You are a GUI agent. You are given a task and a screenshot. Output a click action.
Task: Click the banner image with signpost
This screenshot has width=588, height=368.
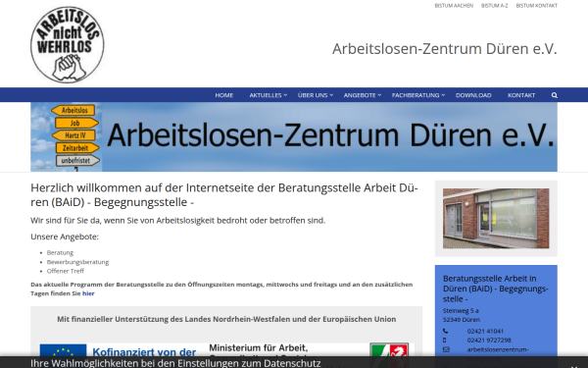pyautogui.click(x=294, y=137)
